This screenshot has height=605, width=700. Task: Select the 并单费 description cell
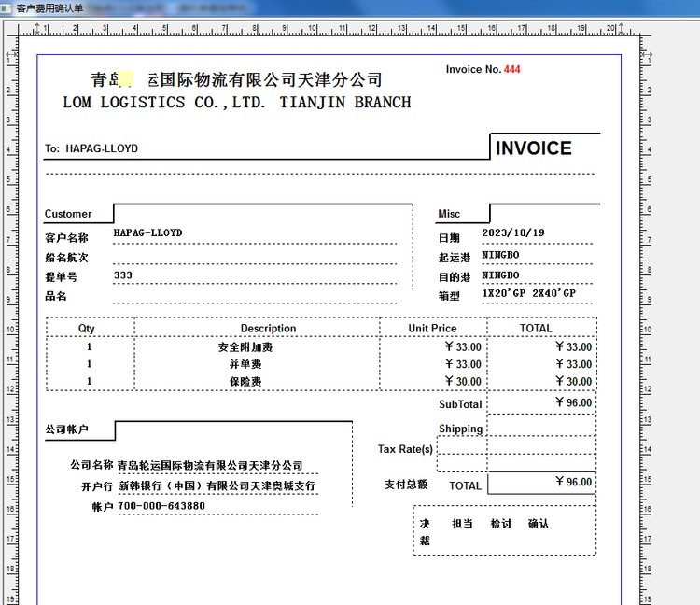tap(245, 364)
